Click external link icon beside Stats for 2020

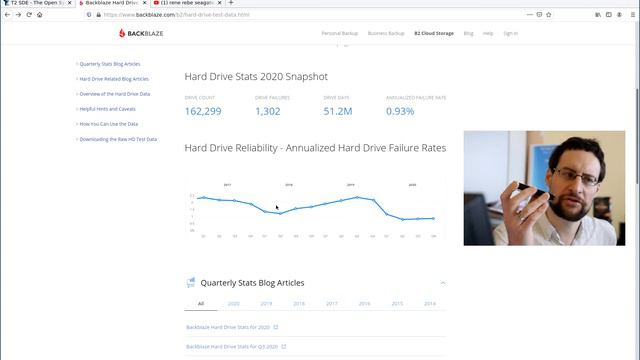pyautogui.click(x=276, y=327)
